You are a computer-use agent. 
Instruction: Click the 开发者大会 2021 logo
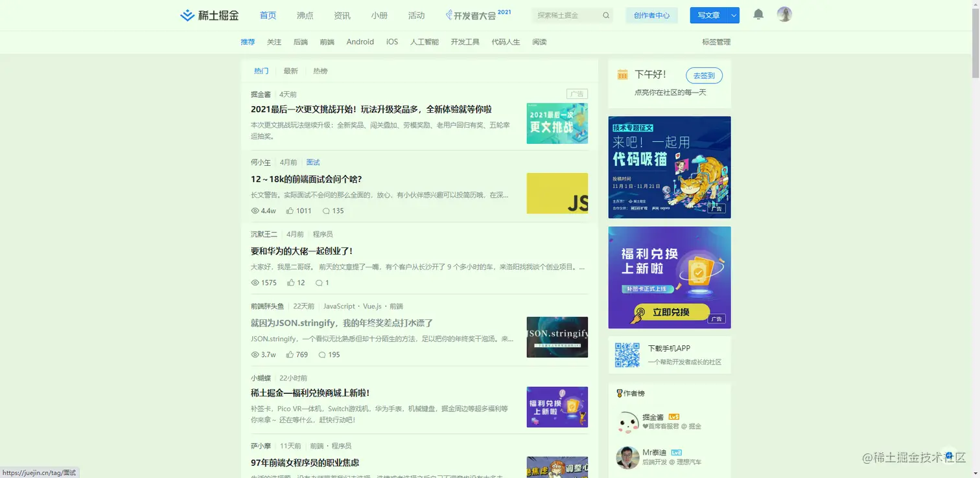pyautogui.click(x=478, y=15)
